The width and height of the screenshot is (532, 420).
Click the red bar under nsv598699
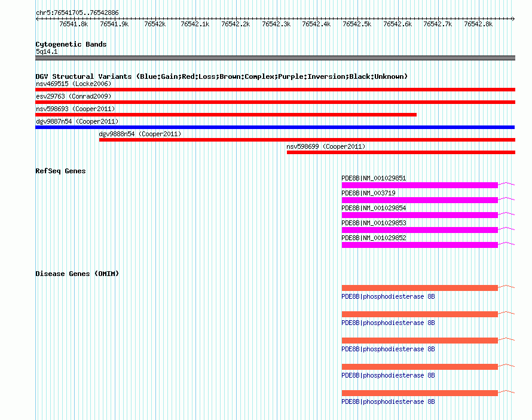(x=401, y=152)
